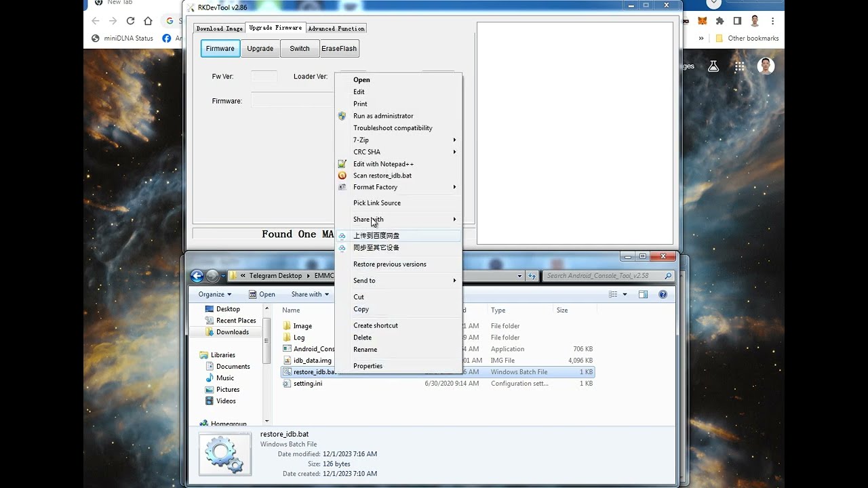Click the Google account avatar on the page
This screenshot has width=868, height=488.
point(766,66)
